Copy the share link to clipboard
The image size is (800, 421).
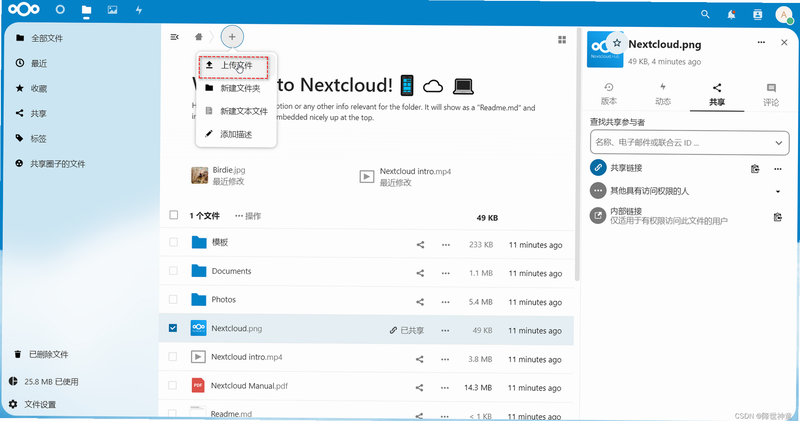click(x=755, y=169)
